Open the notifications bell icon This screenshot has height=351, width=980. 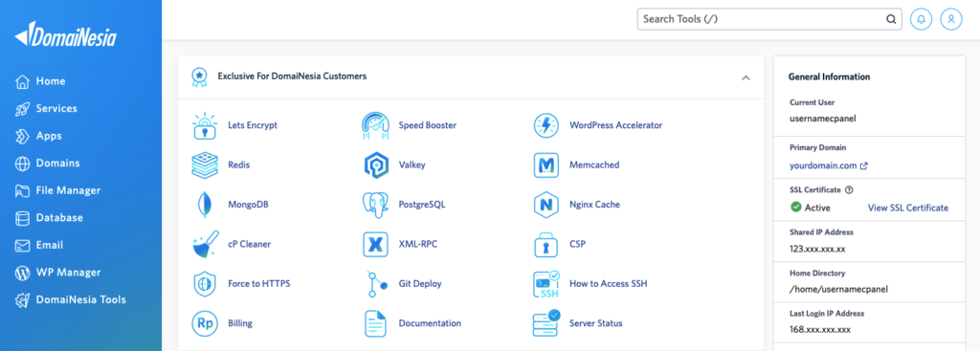[921, 19]
